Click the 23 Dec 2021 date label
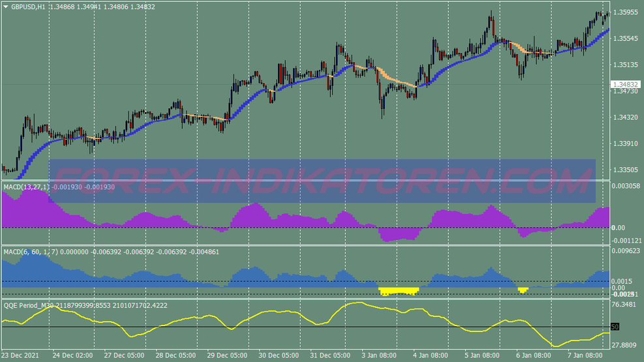This screenshot has height=362, width=644. 20,356
